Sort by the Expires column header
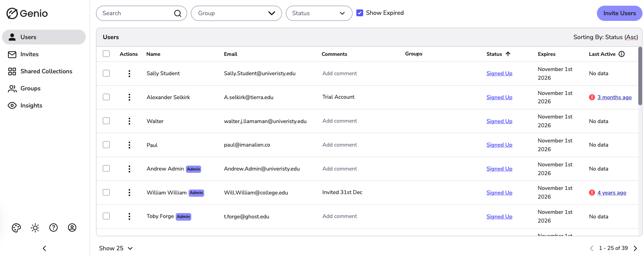The width and height of the screenshot is (644, 256). click(x=546, y=54)
